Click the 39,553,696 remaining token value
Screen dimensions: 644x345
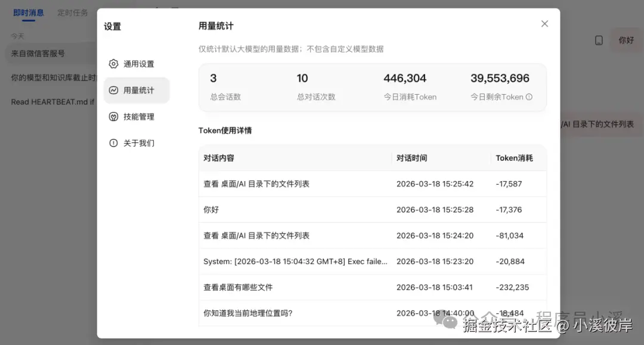click(x=500, y=78)
